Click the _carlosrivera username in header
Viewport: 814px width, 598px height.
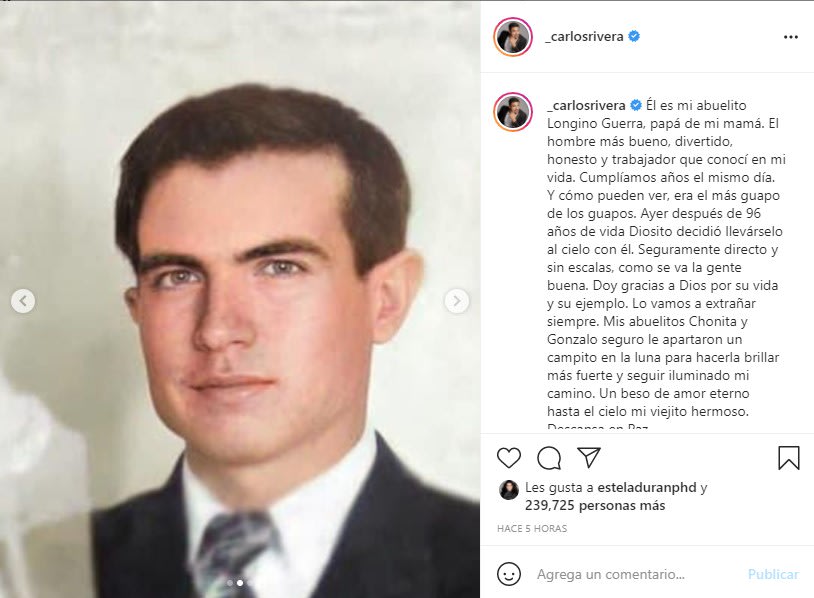coord(585,36)
